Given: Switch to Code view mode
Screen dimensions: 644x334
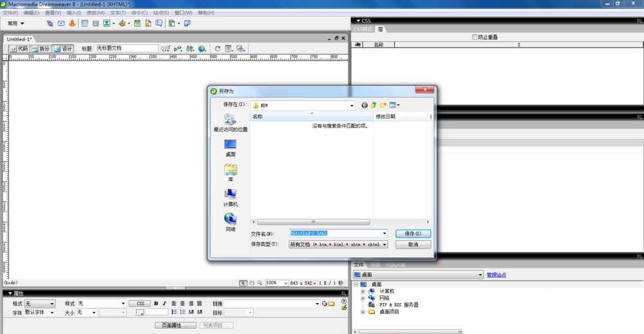Looking at the screenshot, I should coord(19,48).
